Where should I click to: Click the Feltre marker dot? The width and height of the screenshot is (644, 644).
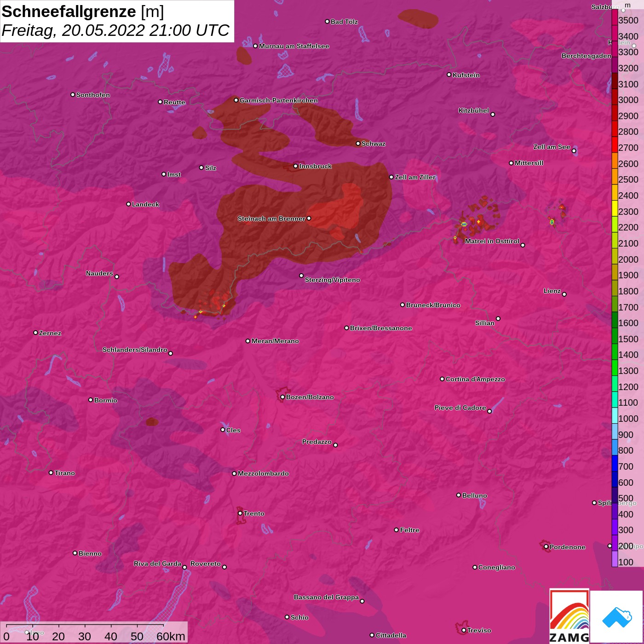coord(396,530)
